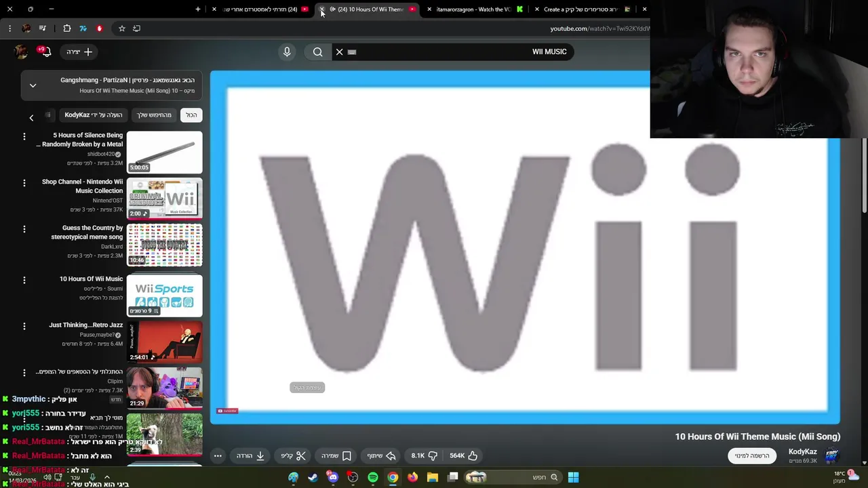This screenshot has height=488, width=868.
Task: Click the voice search microphone icon
Action: click(287, 52)
